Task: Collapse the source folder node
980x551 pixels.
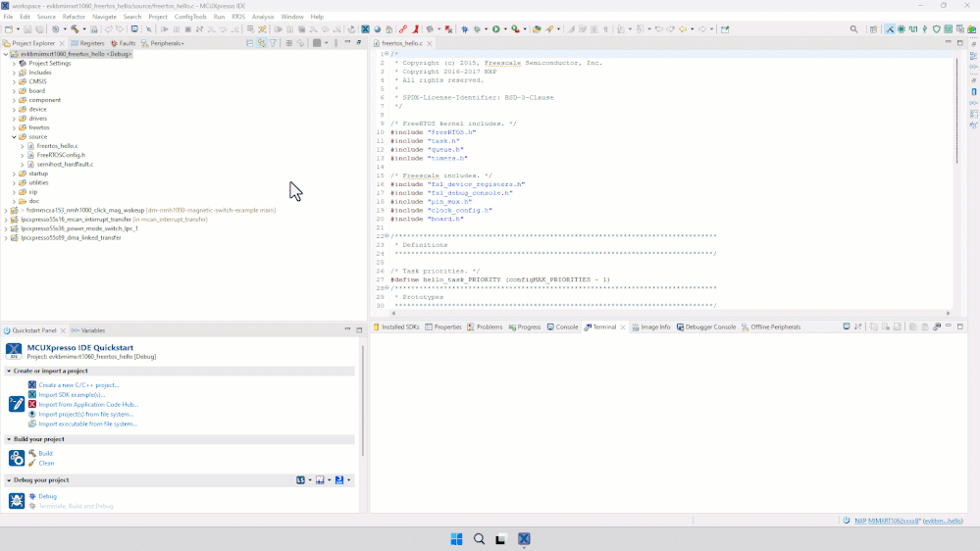Action: 14,137
